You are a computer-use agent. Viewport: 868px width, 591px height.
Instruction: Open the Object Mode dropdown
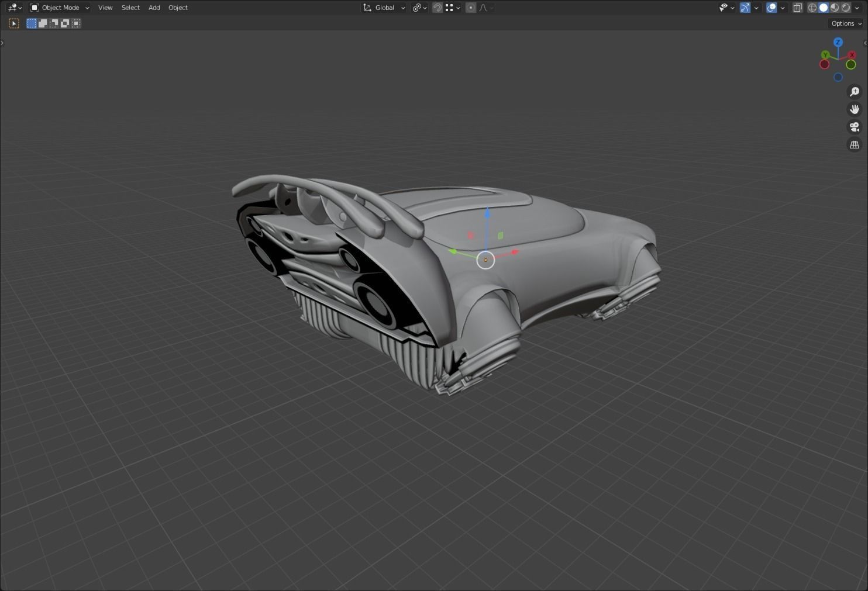tap(60, 8)
